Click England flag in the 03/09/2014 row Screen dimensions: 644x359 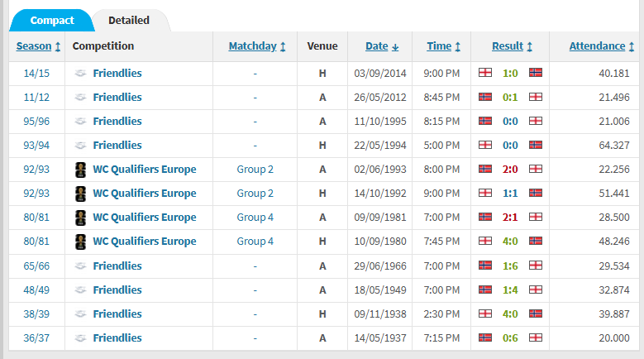(485, 73)
